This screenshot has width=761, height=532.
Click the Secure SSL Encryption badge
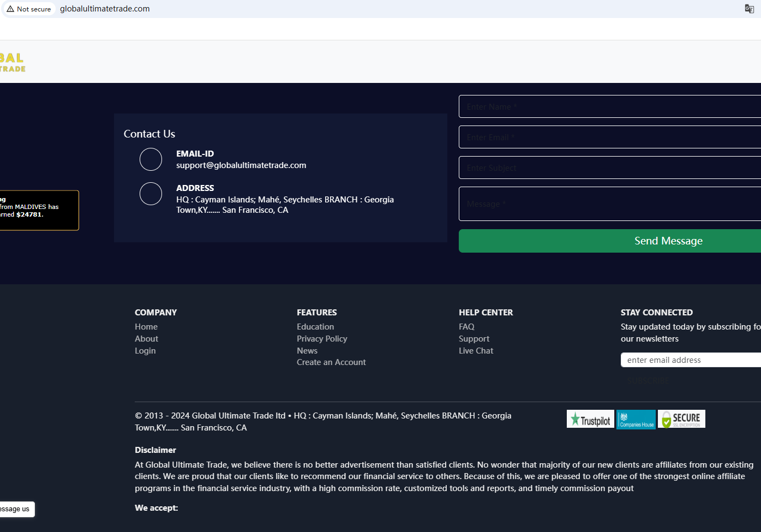click(681, 419)
